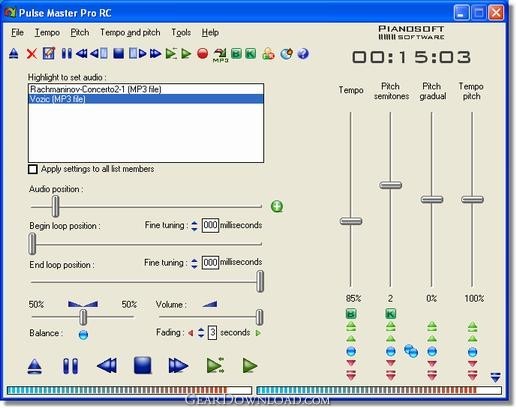
Task: Click the blue help question mark icon
Action: (x=303, y=54)
